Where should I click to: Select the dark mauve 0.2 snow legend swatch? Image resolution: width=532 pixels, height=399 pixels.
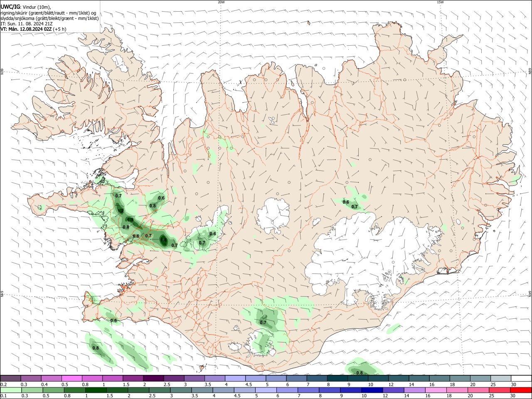(x=11, y=378)
